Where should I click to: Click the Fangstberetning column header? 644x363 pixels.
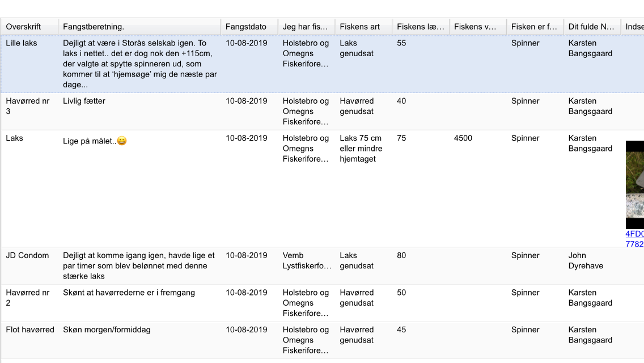pos(139,27)
